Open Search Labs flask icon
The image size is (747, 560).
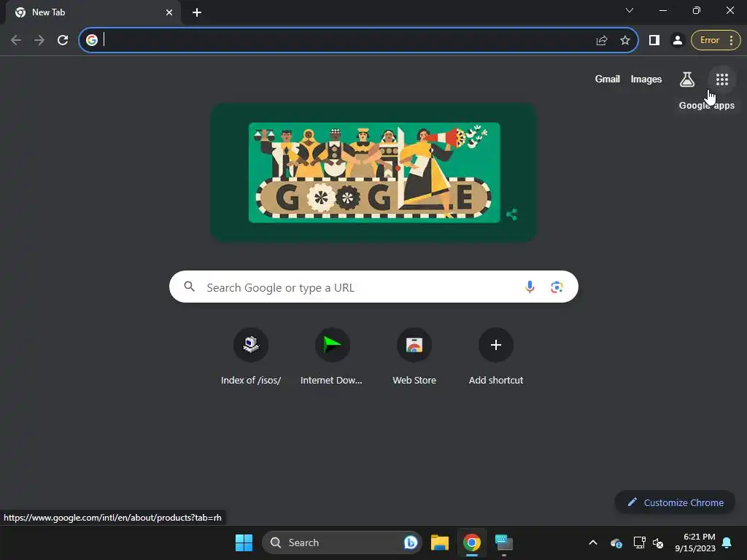pyautogui.click(x=686, y=79)
